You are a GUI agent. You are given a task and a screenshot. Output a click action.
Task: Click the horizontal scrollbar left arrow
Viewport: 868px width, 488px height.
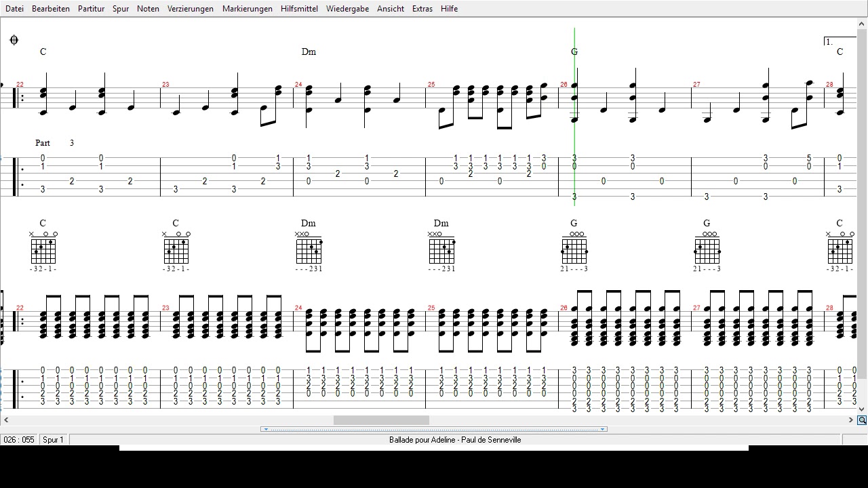point(5,420)
